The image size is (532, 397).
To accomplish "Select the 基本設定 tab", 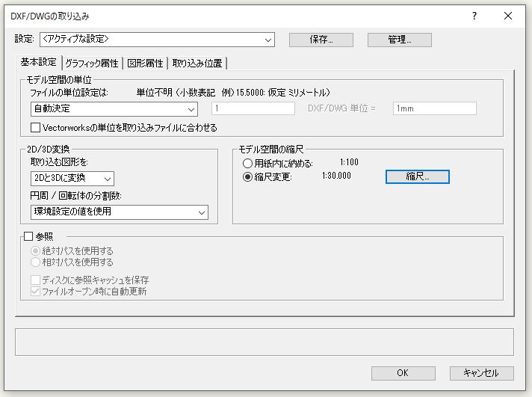I will 38,62.
